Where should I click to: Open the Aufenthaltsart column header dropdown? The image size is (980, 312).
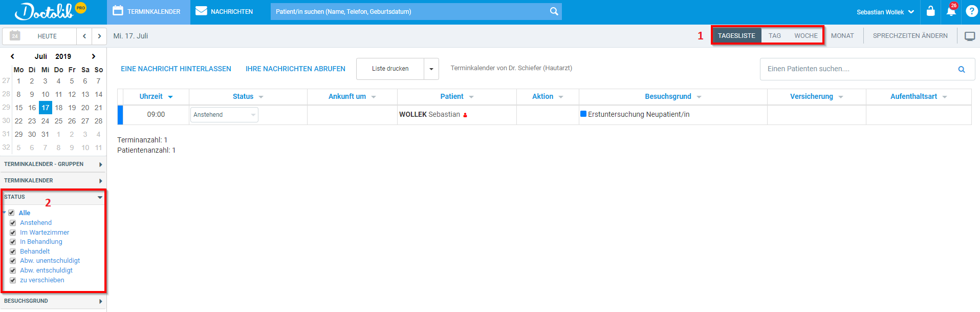(x=945, y=97)
